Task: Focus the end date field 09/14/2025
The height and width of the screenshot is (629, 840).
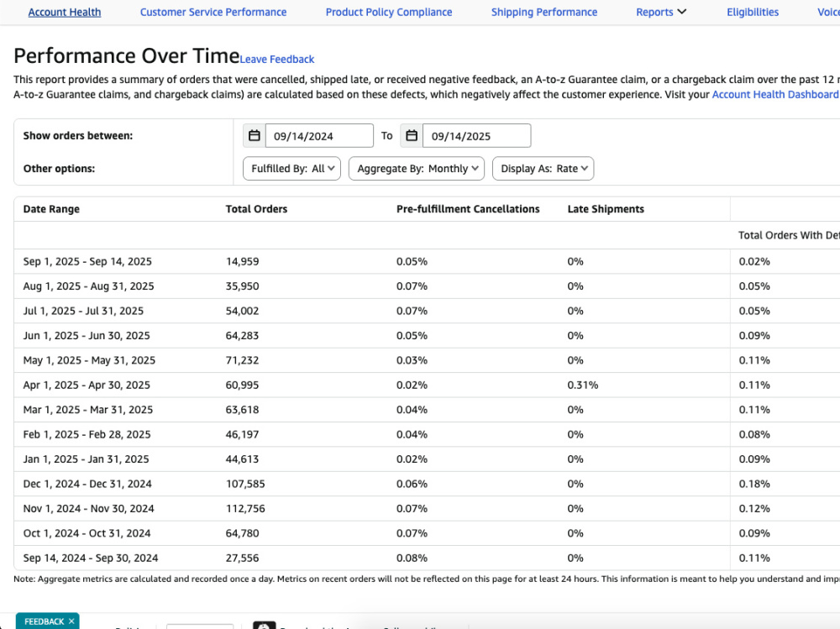Action: tap(477, 135)
